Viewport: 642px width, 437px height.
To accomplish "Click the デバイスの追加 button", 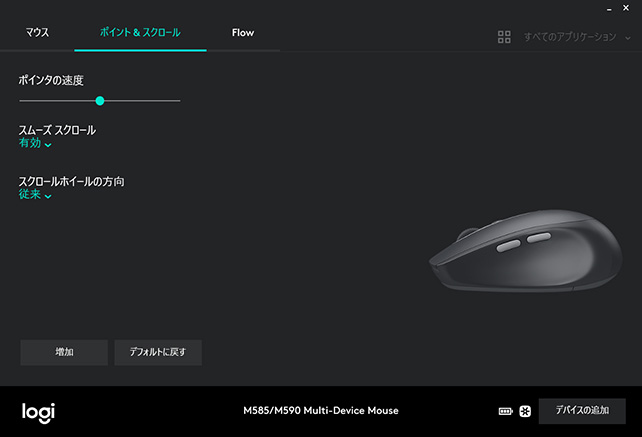I will point(582,411).
